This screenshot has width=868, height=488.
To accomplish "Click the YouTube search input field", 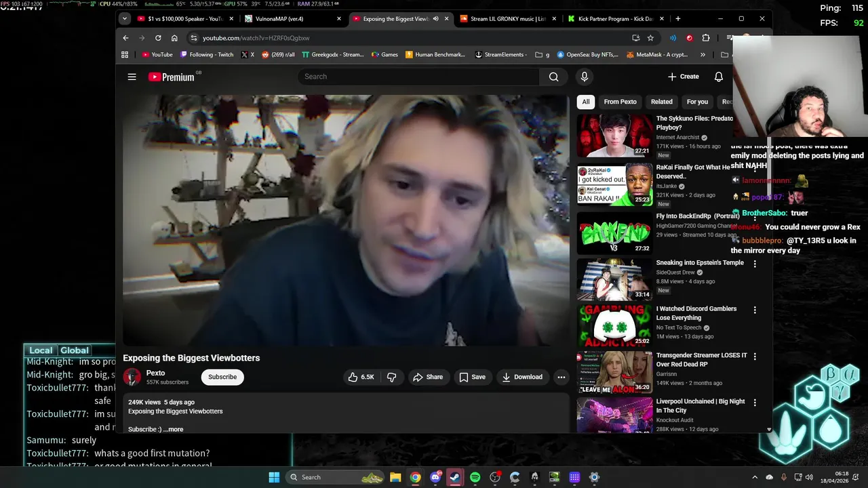I will coord(418,77).
